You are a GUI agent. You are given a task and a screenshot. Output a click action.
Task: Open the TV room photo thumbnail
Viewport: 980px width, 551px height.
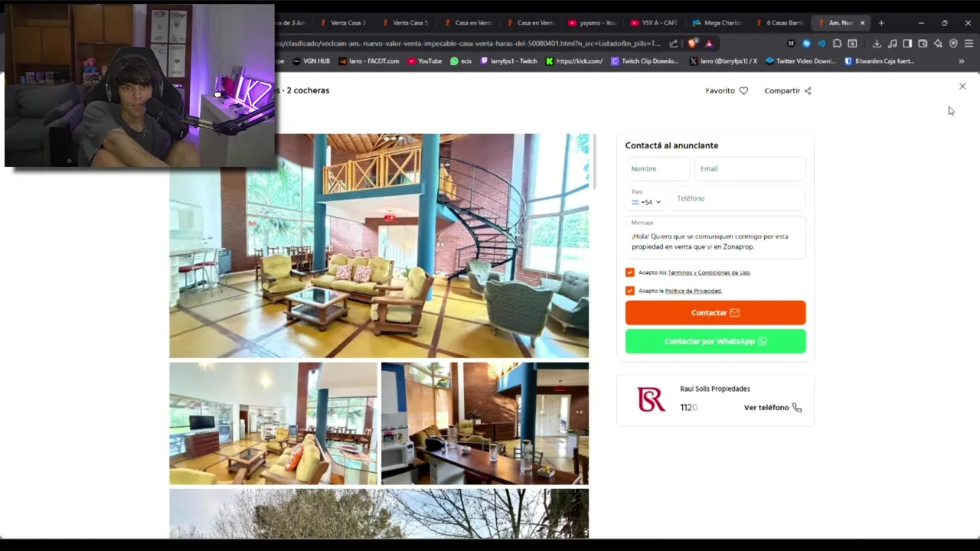(x=273, y=424)
